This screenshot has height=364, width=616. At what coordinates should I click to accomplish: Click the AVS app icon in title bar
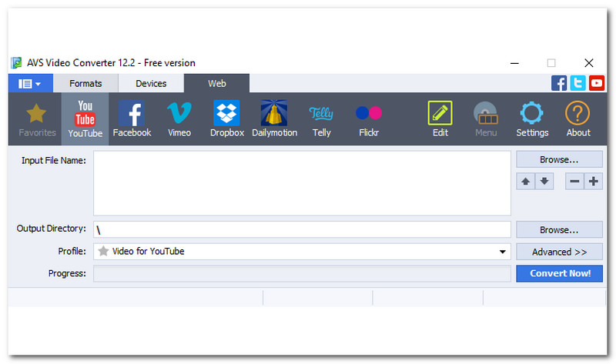(x=16, y=63)
